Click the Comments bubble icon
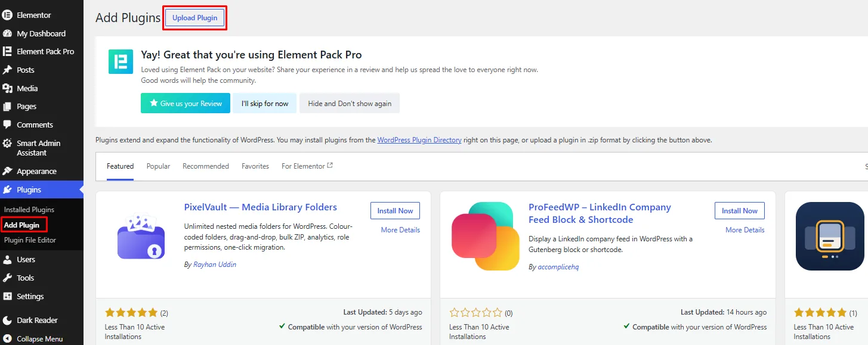Image resolution: width=868 pixels, height=345 pixels. point(7,125)
